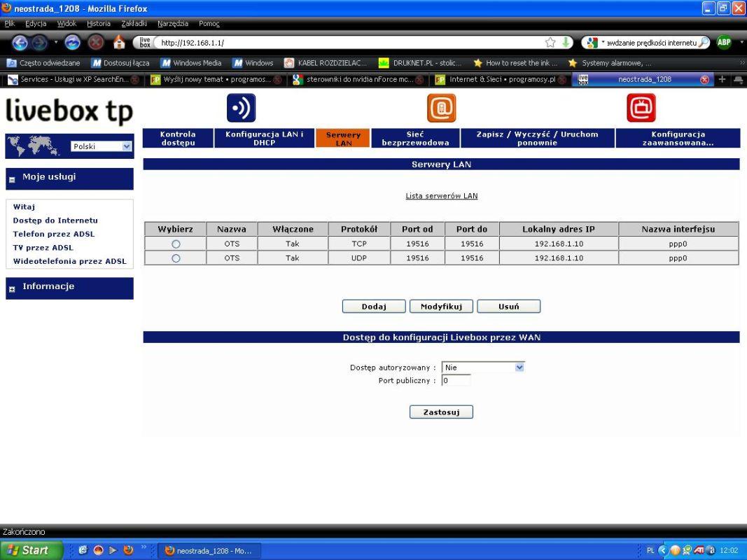
Task: Click the browser back arrow button
Action: coord(20,43)
